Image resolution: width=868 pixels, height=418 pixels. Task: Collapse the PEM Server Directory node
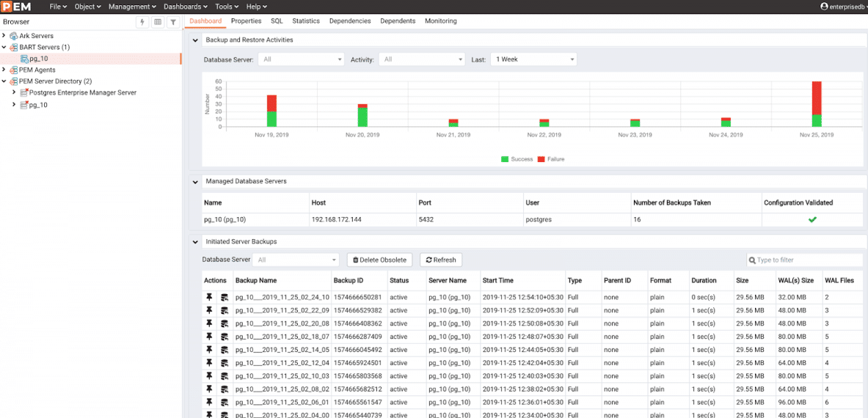4,81
